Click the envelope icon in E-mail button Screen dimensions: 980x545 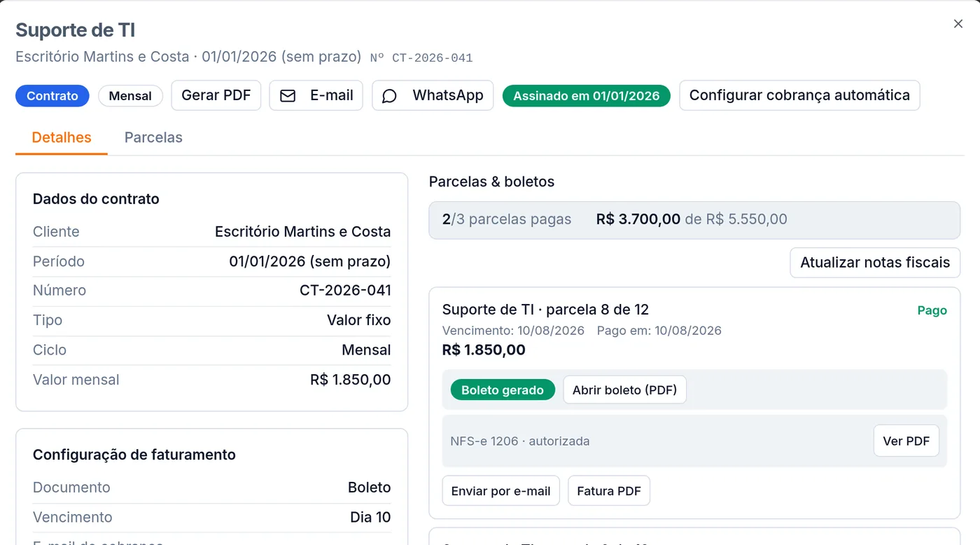288,96
